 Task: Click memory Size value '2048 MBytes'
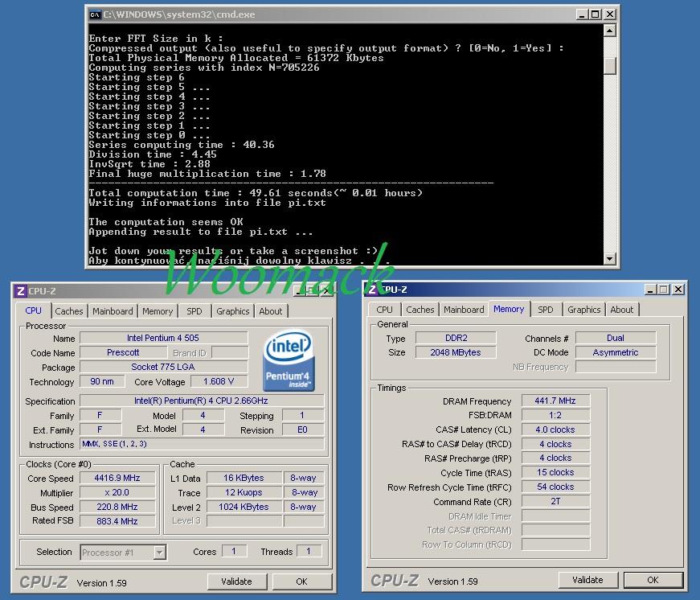[x=456, y=352]
